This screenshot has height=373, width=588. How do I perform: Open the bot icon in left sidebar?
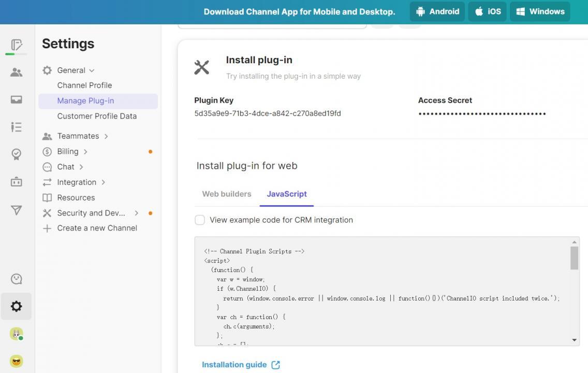[x=16, y=182]
